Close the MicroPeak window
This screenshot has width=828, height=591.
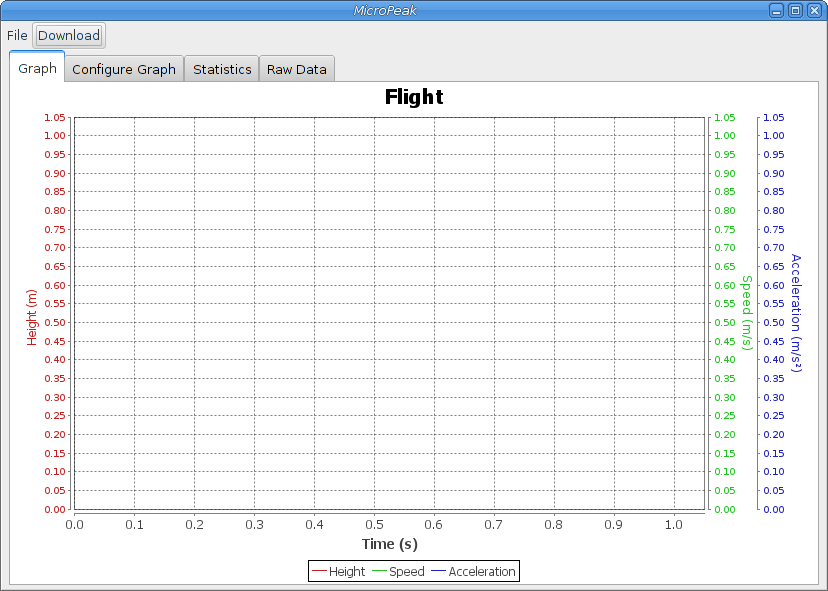[813, 10]
